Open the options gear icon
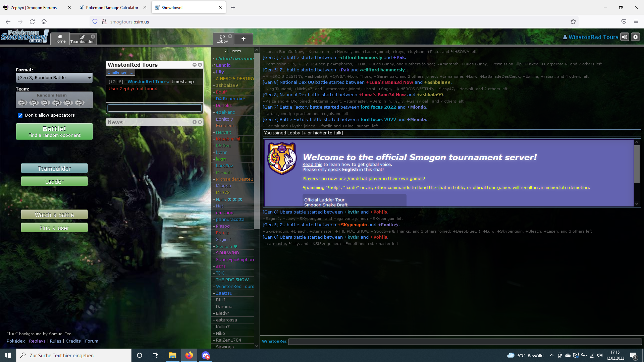 coord(636,37)
